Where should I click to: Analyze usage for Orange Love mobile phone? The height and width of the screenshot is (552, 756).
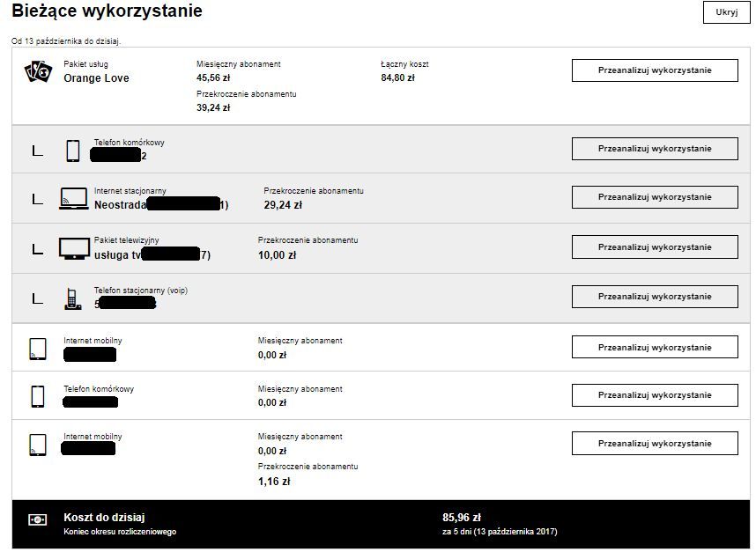click(655, 149)
